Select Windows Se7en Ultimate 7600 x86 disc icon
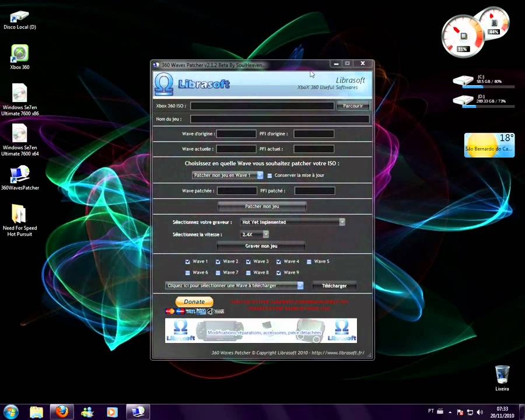This screenshot has height=420, width=525. (20, 100)
